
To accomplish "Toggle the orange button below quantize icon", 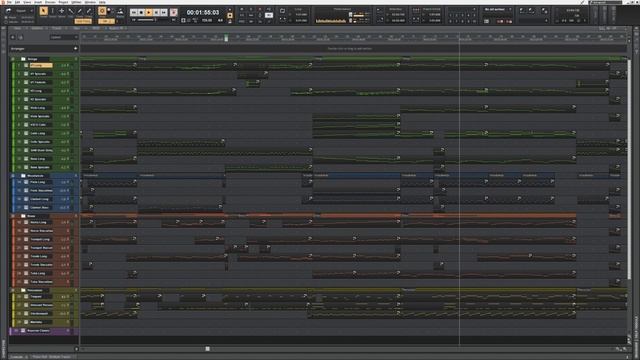I will point(106,21).
